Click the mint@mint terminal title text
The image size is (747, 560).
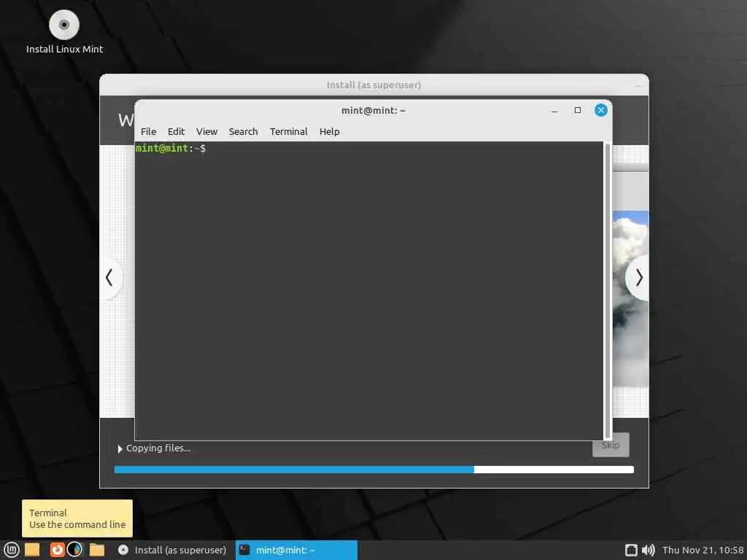pyautogui.click(x=373, y=111)
